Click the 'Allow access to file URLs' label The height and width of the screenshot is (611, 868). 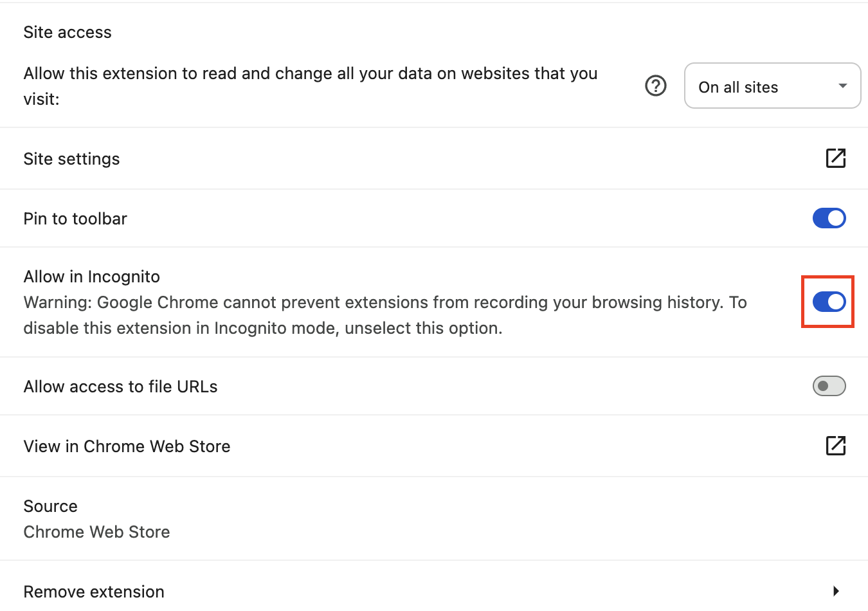(x=120, y=387)
